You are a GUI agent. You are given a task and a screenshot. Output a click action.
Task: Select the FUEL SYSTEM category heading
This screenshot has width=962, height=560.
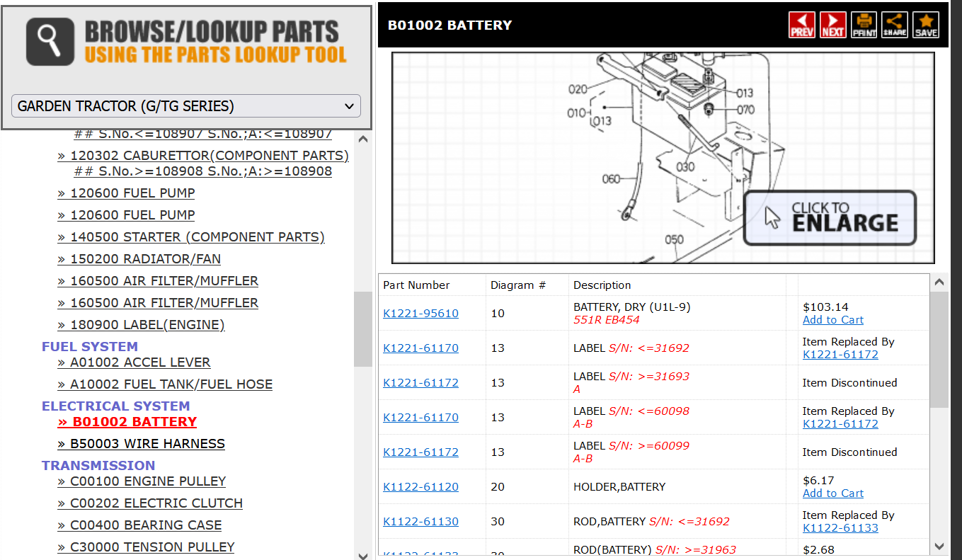[x=90, y=347]
